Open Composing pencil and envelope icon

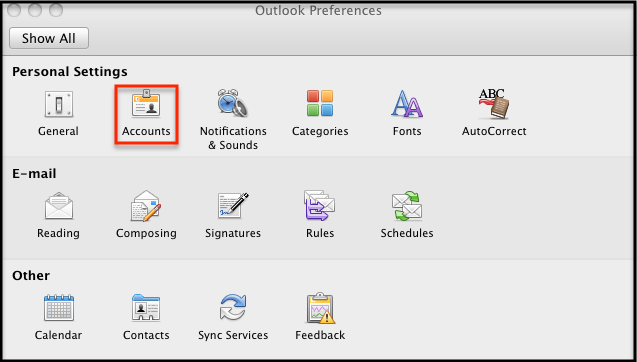click(x=146, y=206)
